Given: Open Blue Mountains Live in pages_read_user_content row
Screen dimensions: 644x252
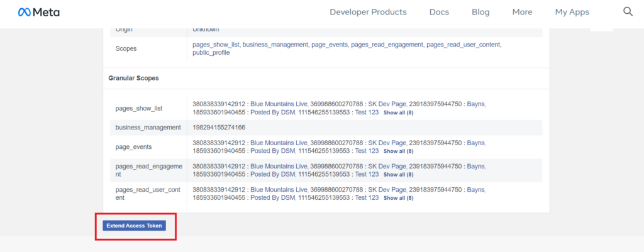Looking at the screenshot, I should click(279, 190).
